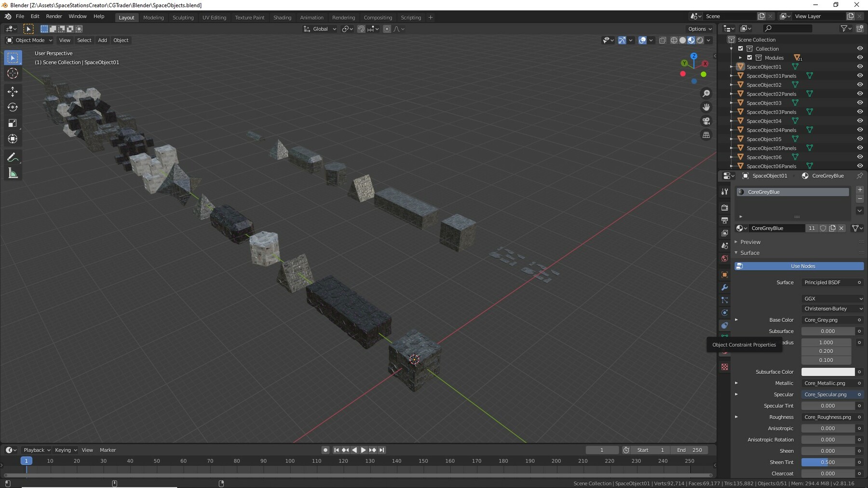Select the Move tool in the viewport toolbar

point(13,91)
